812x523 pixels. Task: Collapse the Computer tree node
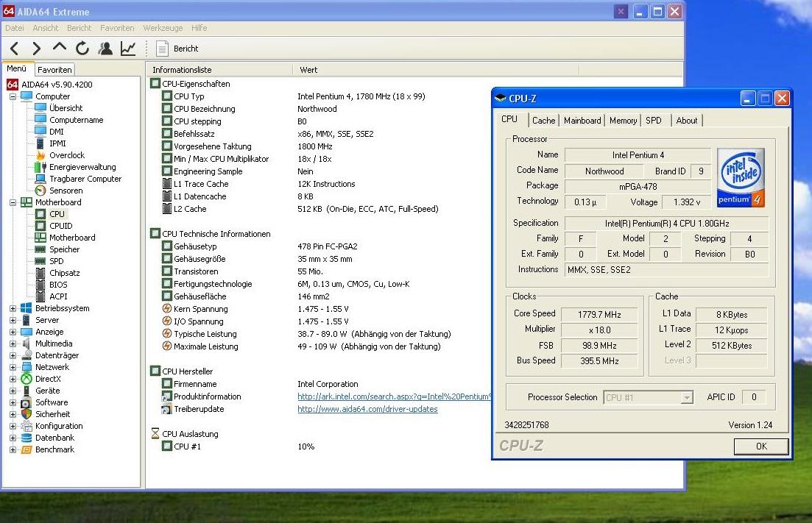click(x=13, y=96)
